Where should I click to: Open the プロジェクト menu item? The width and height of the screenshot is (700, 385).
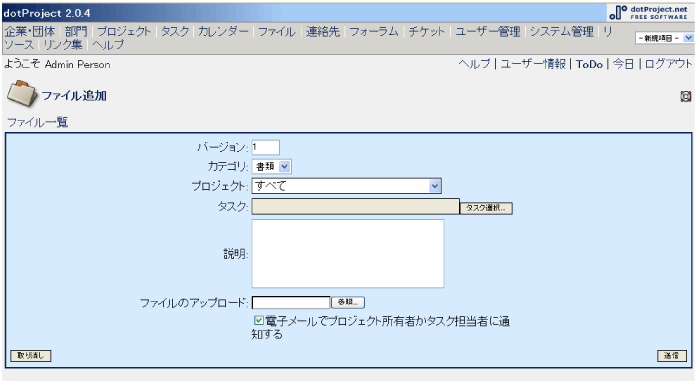point(124,31)
